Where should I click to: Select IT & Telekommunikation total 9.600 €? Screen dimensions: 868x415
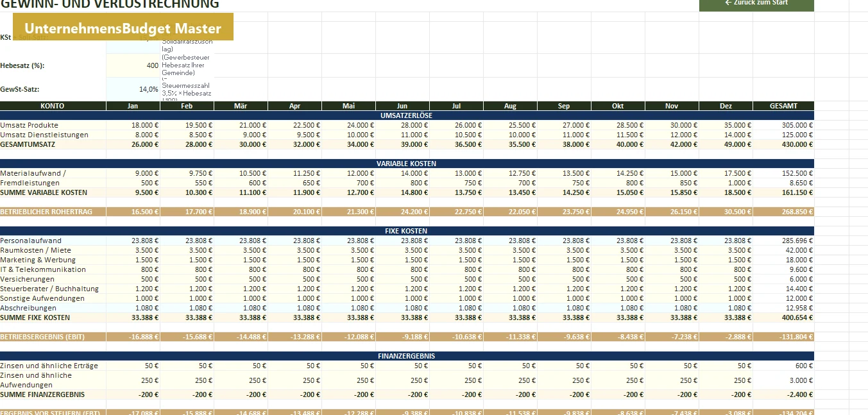(x=783, y=269)
